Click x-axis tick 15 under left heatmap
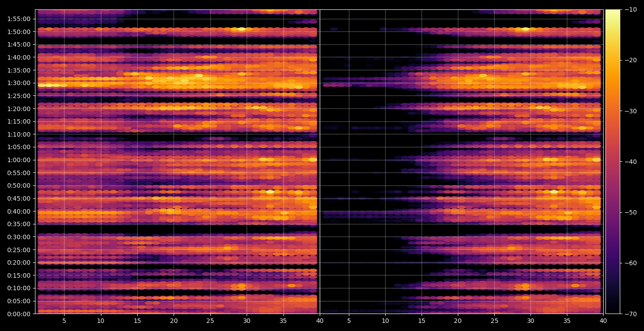Image resolution: width=644 pixels, height=331 pixels. coord(137,321)
